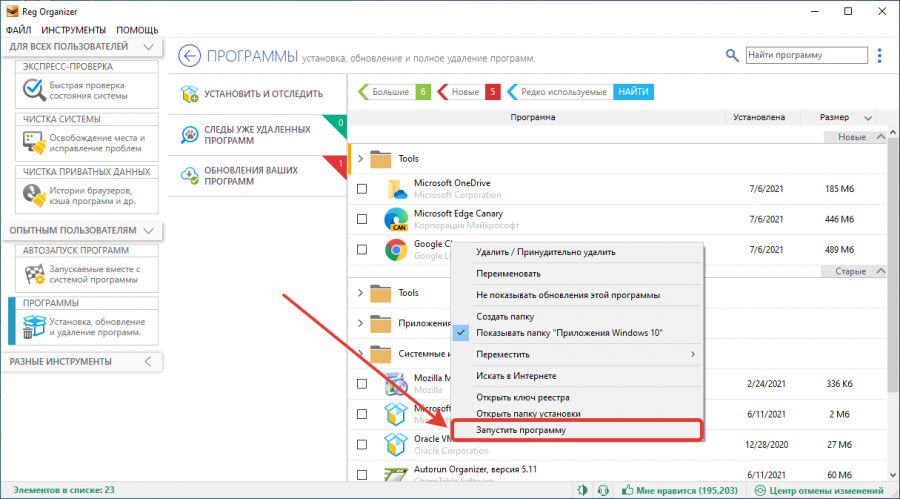Click the System cleanup broom icon
Viewport: 900px width, 499px height.
34,143
